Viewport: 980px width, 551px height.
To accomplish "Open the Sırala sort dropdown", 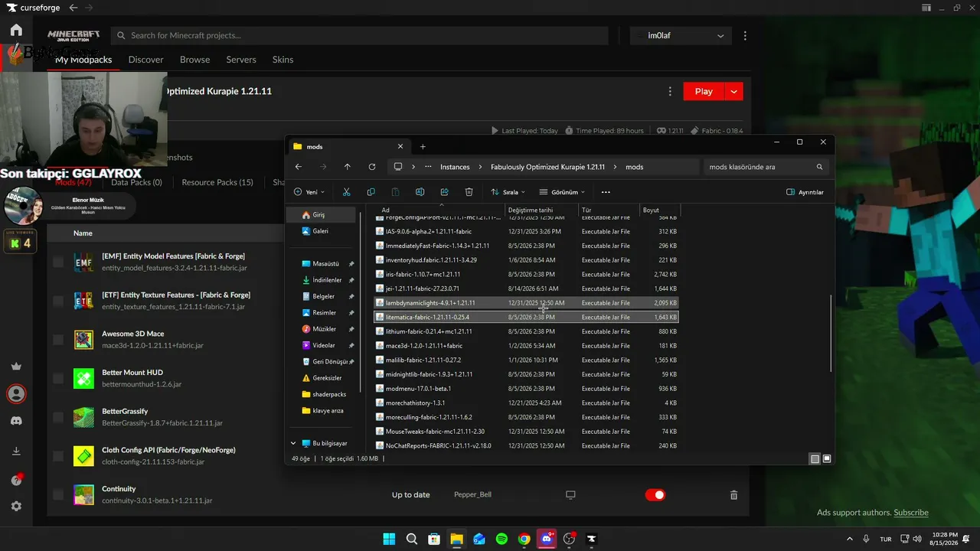I will tap(508, 192).
